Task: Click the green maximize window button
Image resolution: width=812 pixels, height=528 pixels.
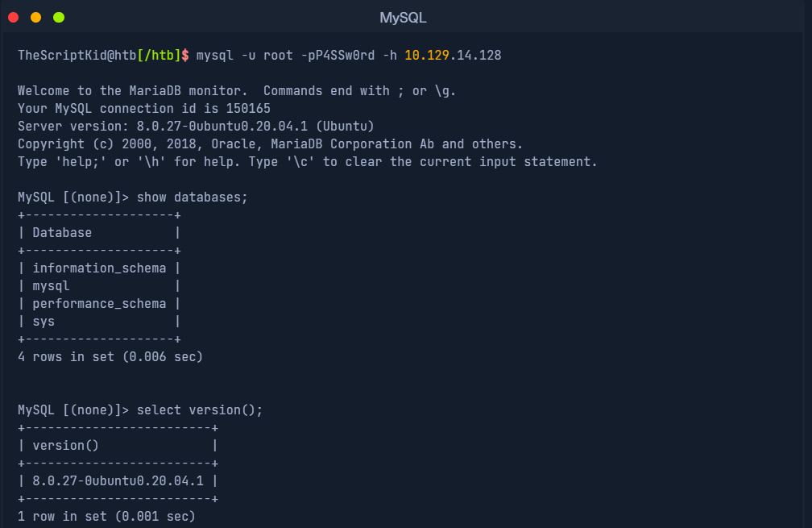Action: pyautogui.click(x=59, y=18)
